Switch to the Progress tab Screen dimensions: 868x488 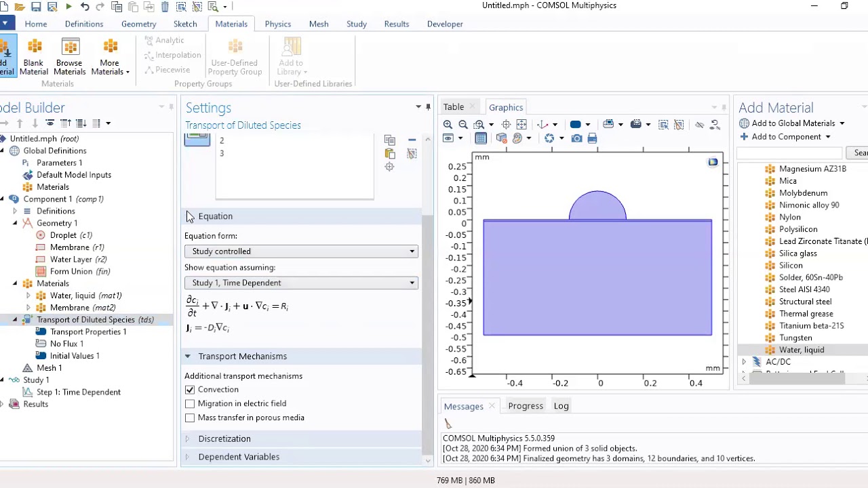[526, 406]
